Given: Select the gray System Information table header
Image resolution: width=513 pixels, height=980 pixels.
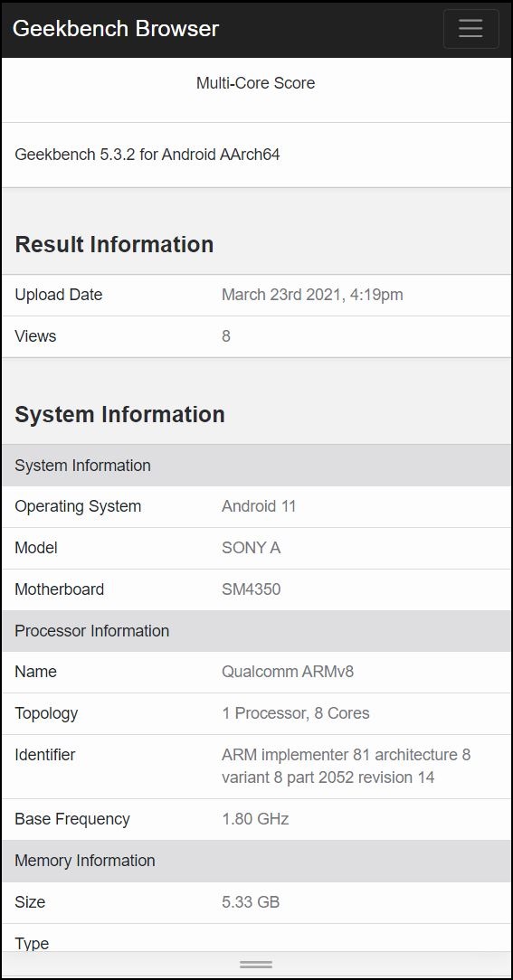Looking at the screenshot, I should [257, 465].
